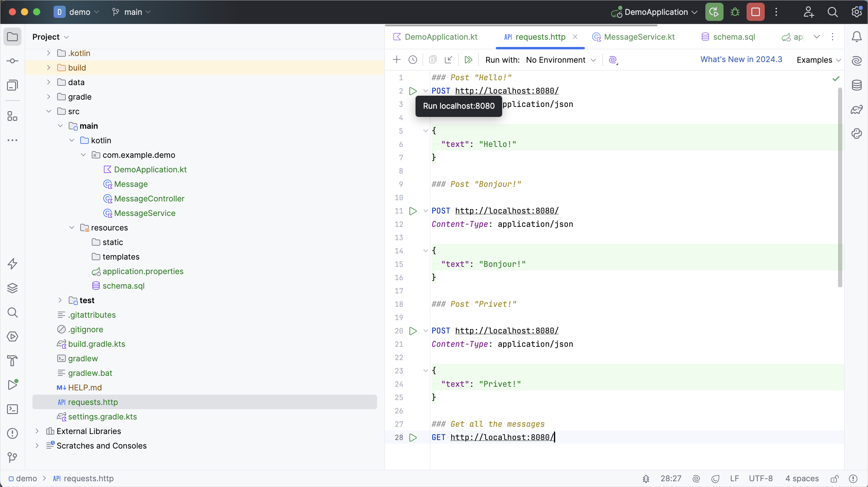This screenshot has width=868, height=487.
Task: Click the Debug bug icon
Action: tap(735, 12)
